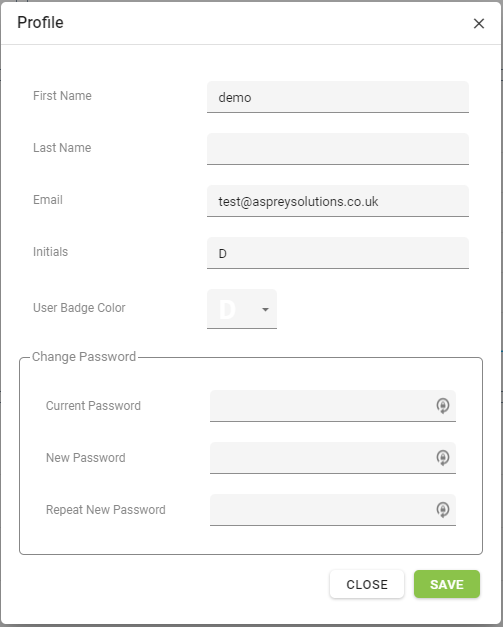Click the Email field with test@aspreysolutions.co.uk
This screenshot has width=503, height=627.
point(338,201)
